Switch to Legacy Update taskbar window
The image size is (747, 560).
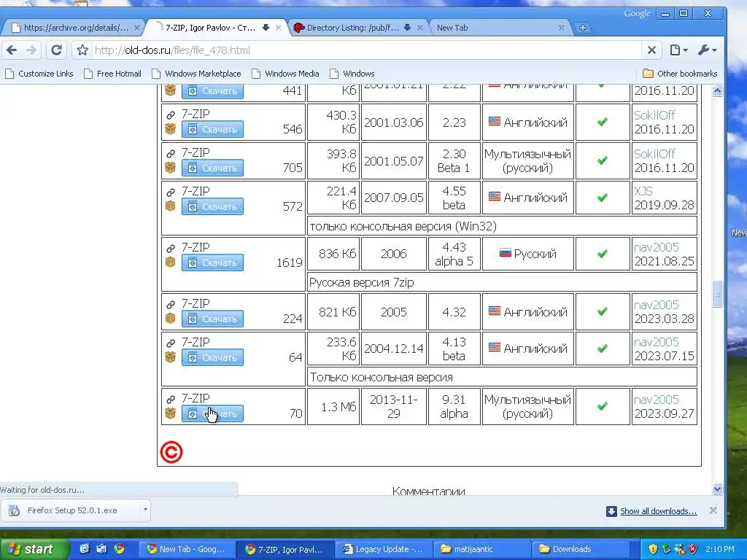[383, 549]
